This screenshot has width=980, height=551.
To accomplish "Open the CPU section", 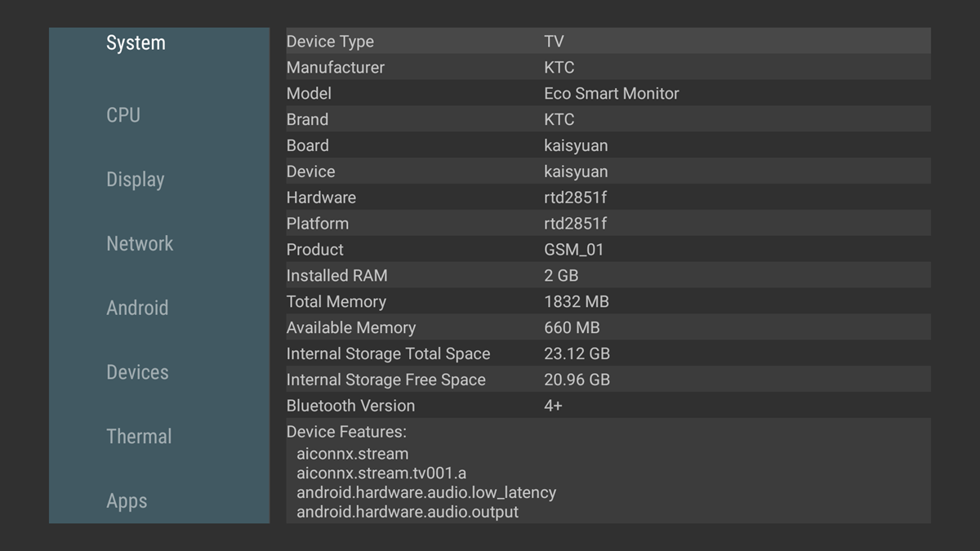I will click(123, 115).
